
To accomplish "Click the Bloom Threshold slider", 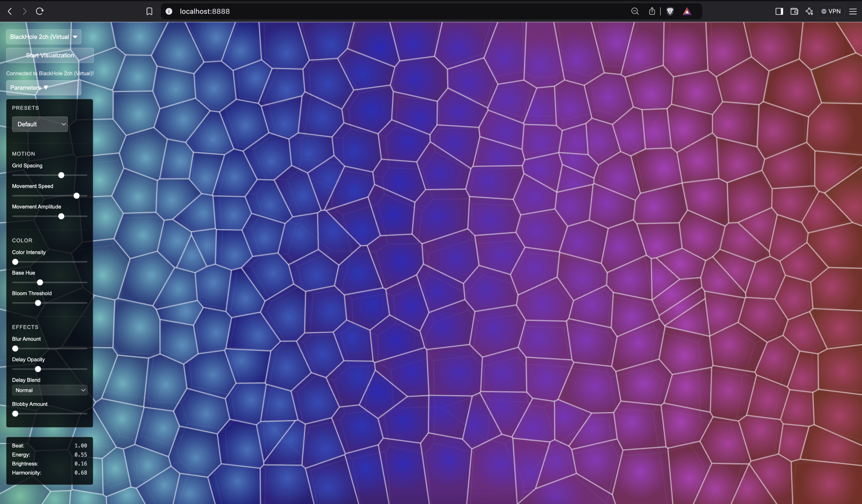I will [50, 303].
